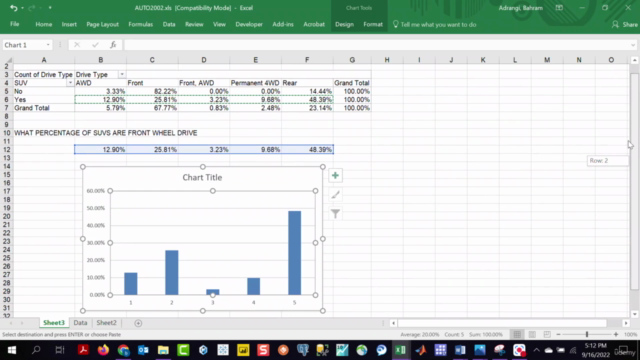Viewport: 640px width, 360px height.
Task: Click the Redo icon in the title bar
Action: pos(32,8)
